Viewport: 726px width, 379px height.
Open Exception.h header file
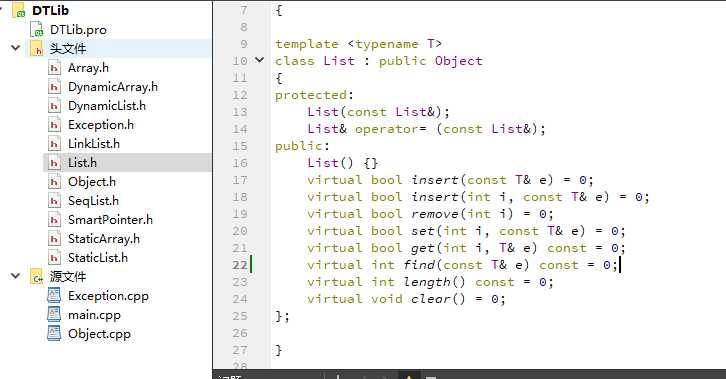(x=100, y=125)
